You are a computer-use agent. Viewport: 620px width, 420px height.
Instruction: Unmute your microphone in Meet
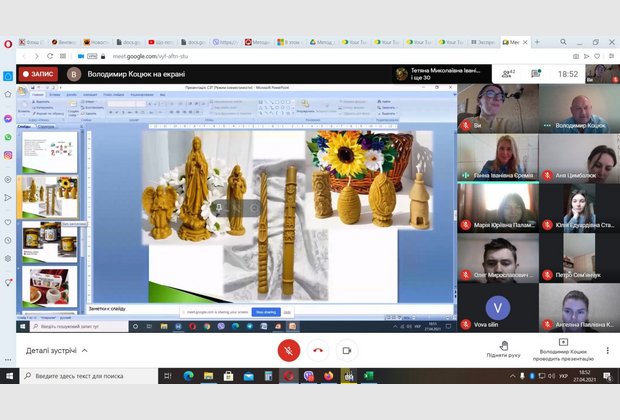pyautogui.click(x=289, y=350)
